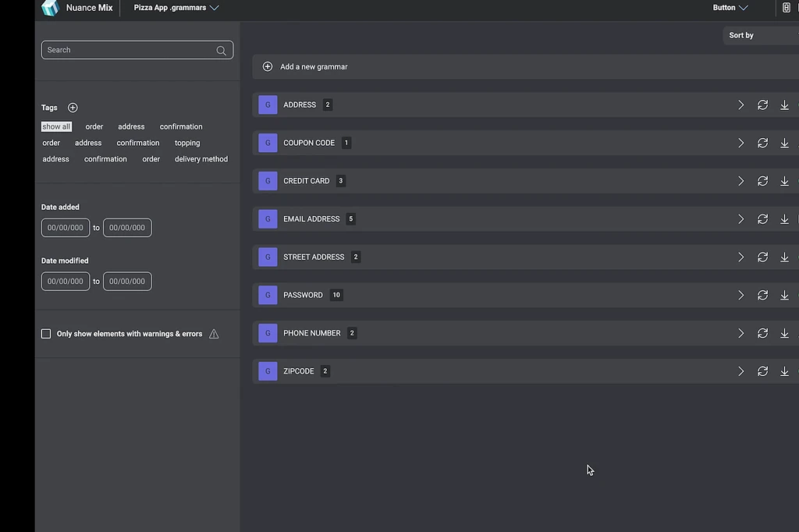
Task: Select the ZIPCODE grammar name
Action: [299, 371]
